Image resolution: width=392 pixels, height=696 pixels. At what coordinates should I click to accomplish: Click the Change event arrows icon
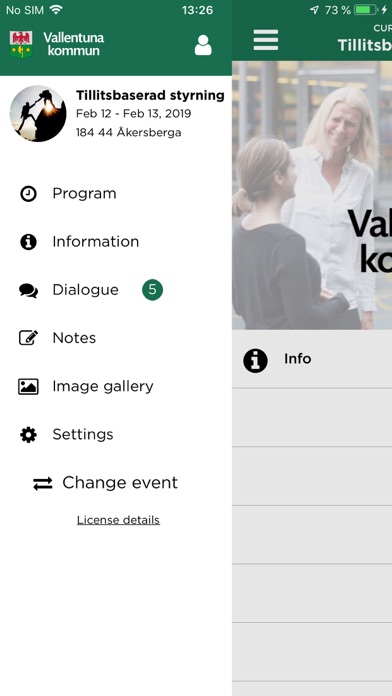click(43, 483)
